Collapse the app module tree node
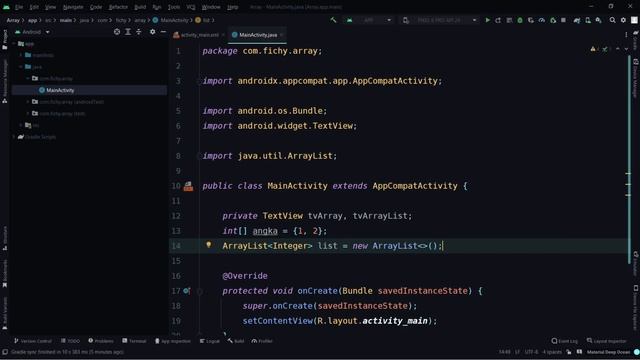 click(14, 43)
